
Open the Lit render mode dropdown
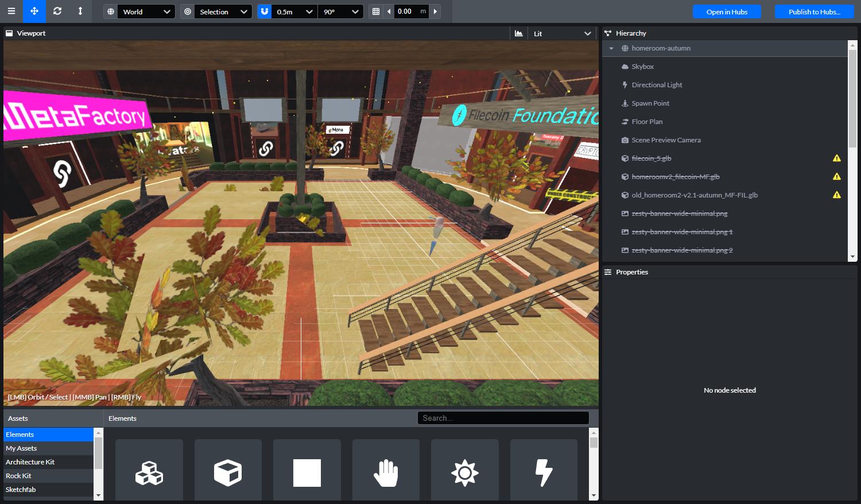(x=562, y=33)
